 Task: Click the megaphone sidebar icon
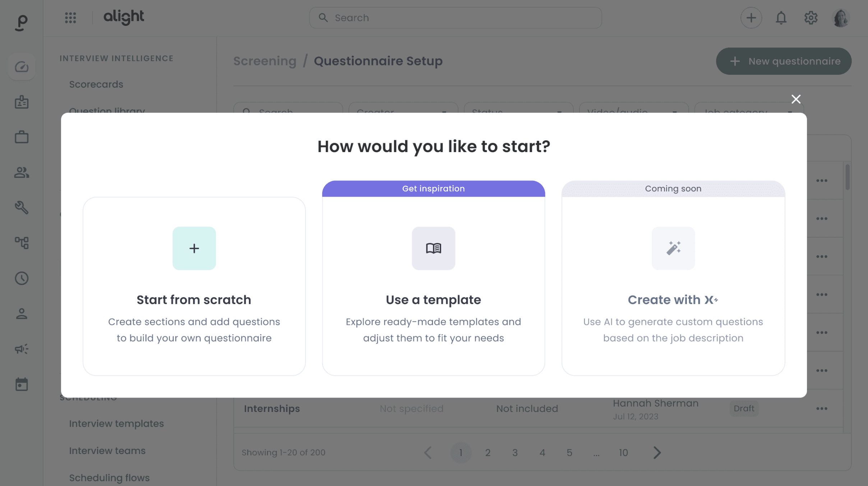pyautogui.click(x=22, y=349)
